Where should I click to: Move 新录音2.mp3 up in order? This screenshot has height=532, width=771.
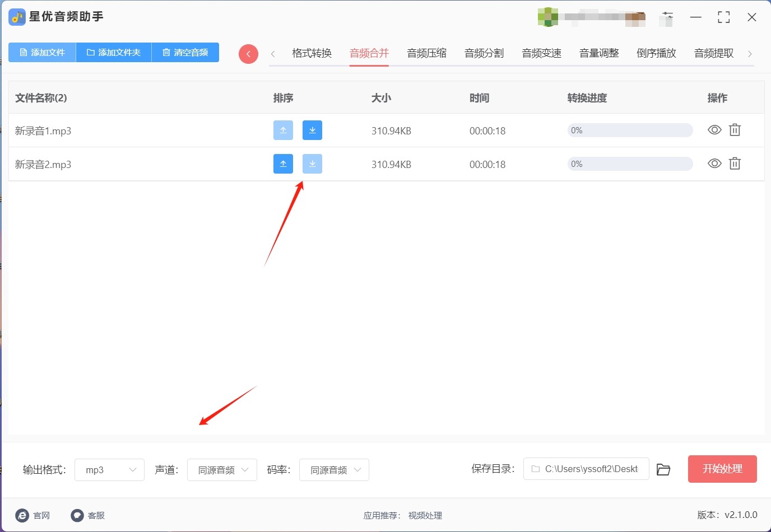[x=283, y=164]
